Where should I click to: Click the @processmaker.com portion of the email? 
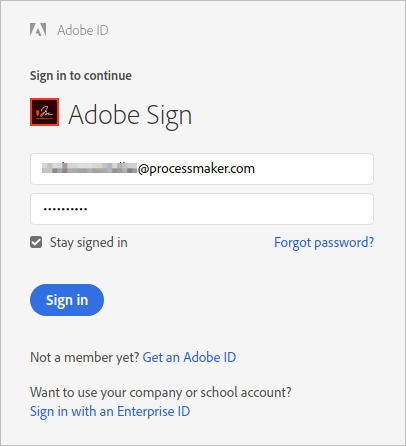point(196,169)
